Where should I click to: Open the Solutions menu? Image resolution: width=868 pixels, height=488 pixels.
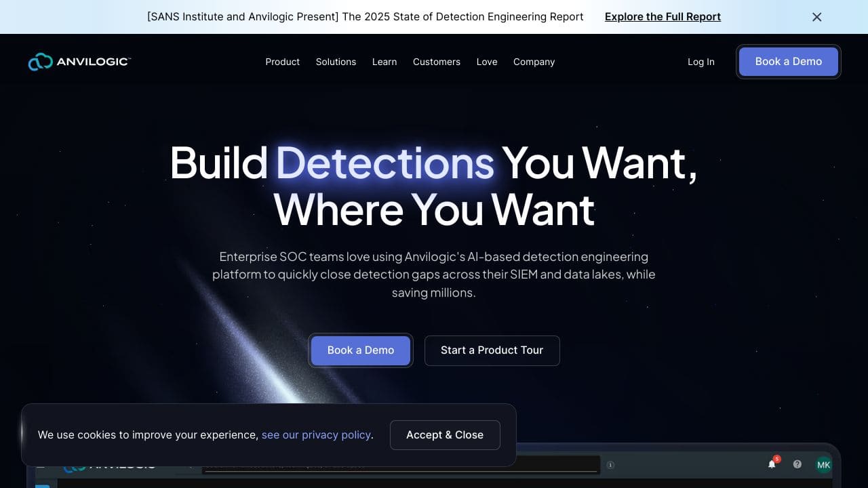(x=336, y=62)
